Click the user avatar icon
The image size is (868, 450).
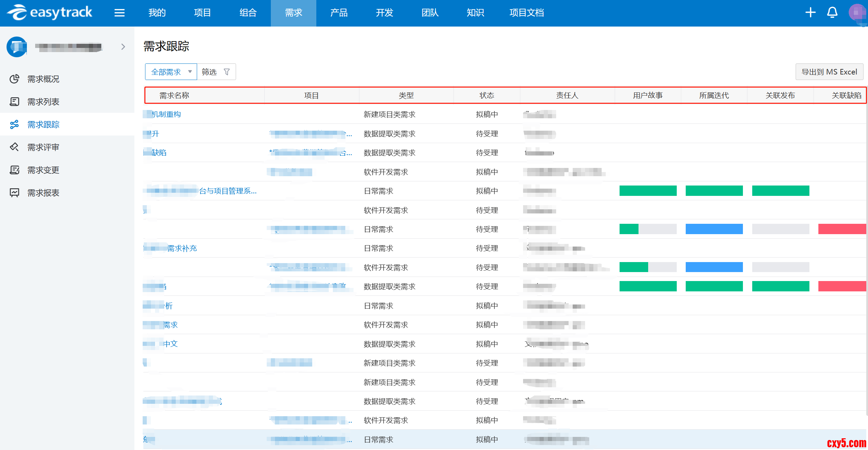(857, 13)
